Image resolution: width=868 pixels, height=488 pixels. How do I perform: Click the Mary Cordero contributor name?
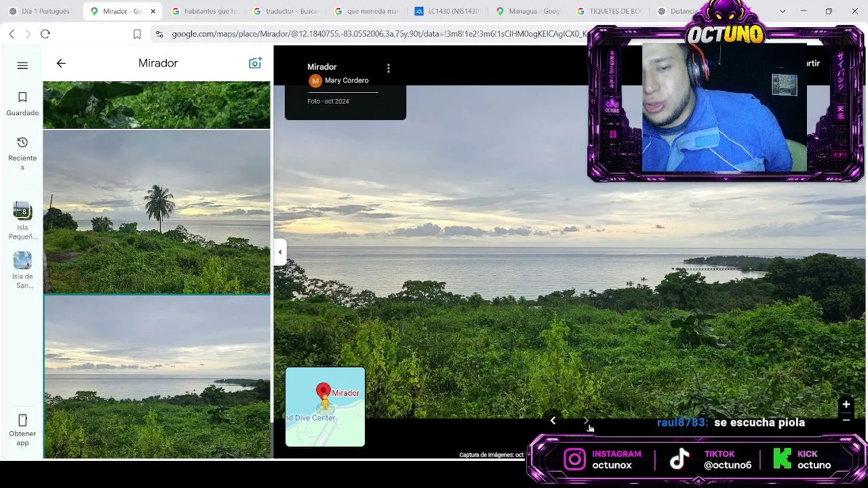pyautogui.click(x=347, y=81)
